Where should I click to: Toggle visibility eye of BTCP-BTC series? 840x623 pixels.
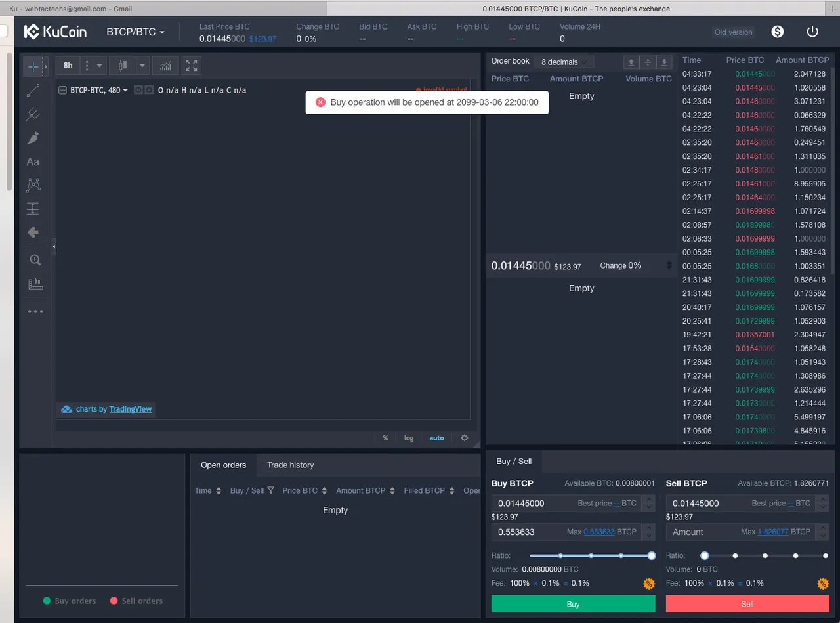pos(138,90)
